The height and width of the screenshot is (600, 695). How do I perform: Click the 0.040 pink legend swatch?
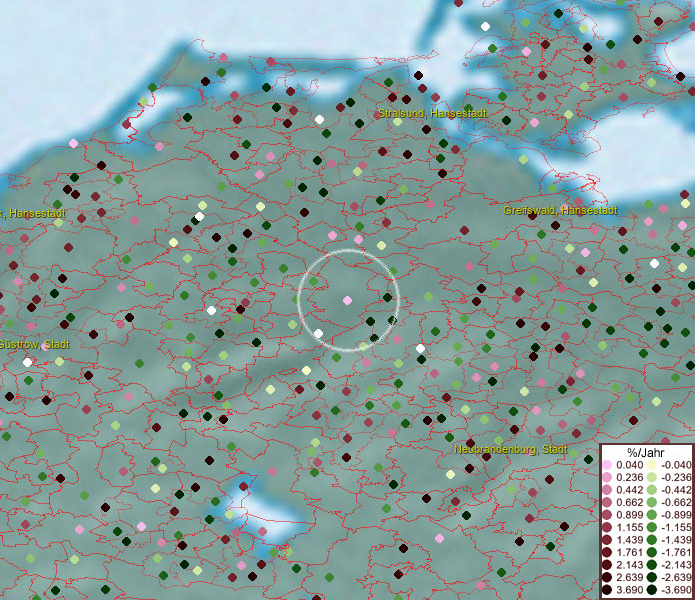click(607, 465)
